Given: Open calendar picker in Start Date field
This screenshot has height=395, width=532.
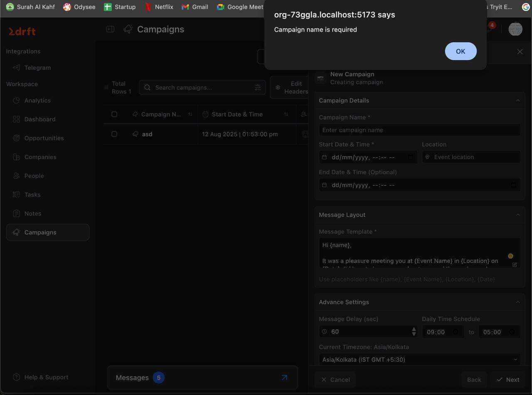Looking at the screenshot, I should pos(410,157).
